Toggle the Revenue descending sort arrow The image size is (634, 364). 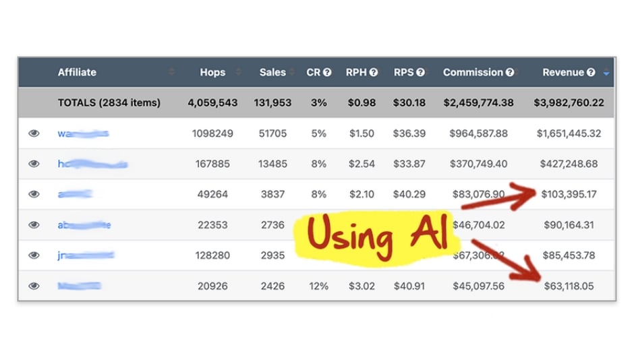[x=606, y=73]
